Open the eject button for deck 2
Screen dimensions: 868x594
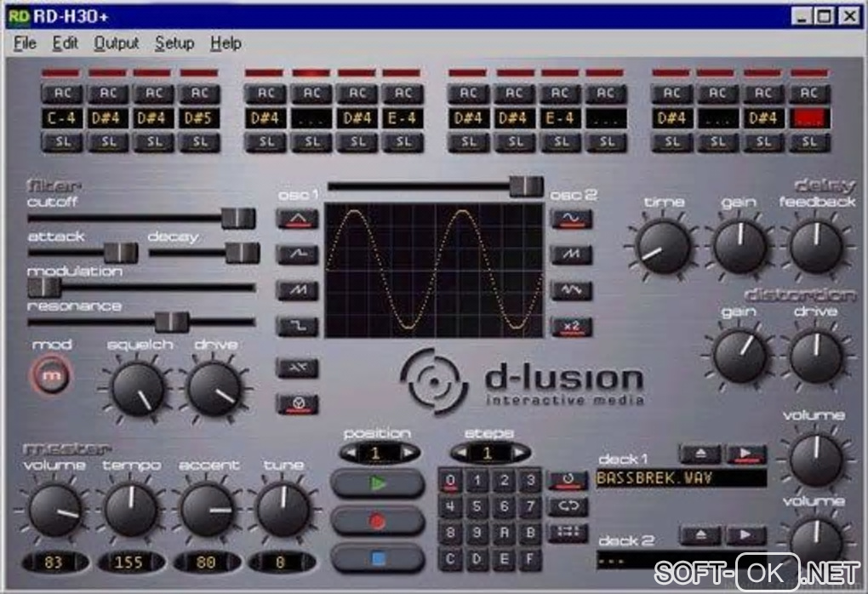point(700,535)
